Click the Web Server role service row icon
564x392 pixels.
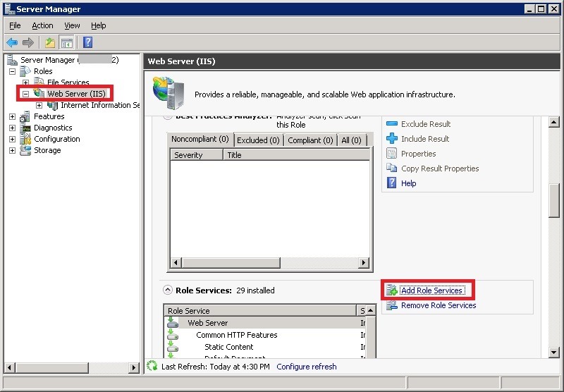(173, 323)
